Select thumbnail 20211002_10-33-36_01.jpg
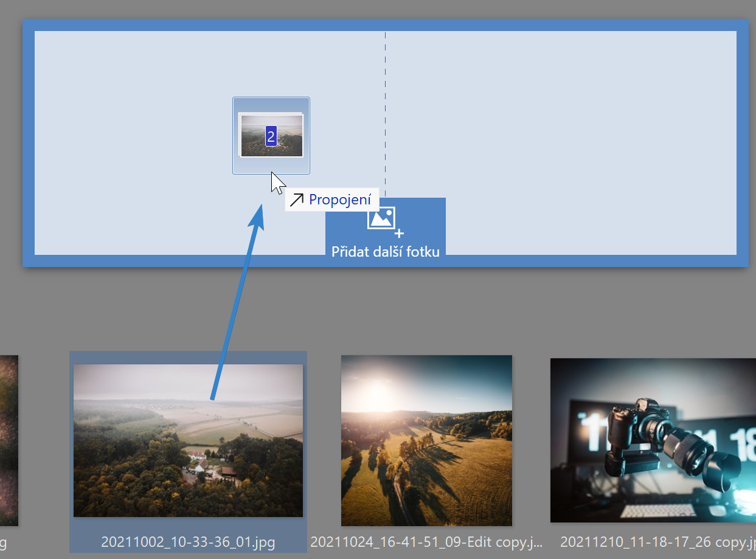This screenshot has height=559, width=756. point(188,440)
